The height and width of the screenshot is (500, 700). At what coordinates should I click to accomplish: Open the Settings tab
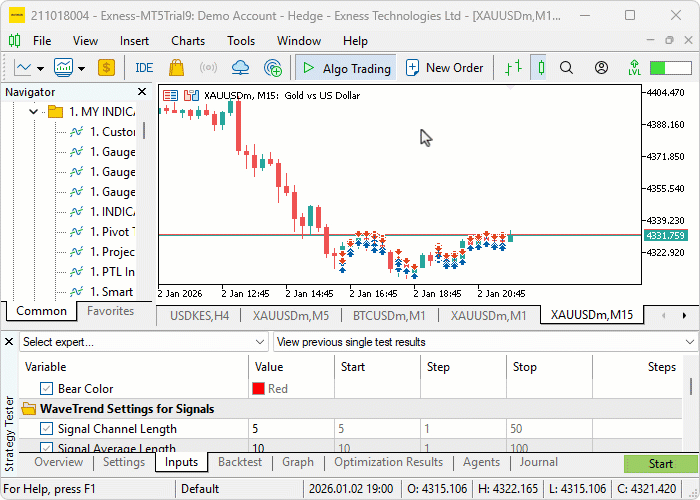[x=124, y=462]
